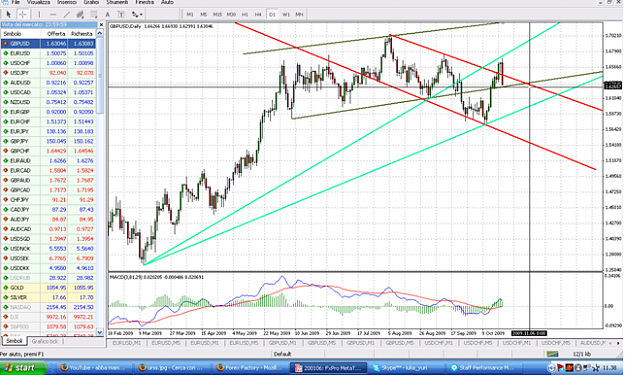Viewport: 625px width, 376px height.
Task: Open the Windows start menu
Action: 23,368
